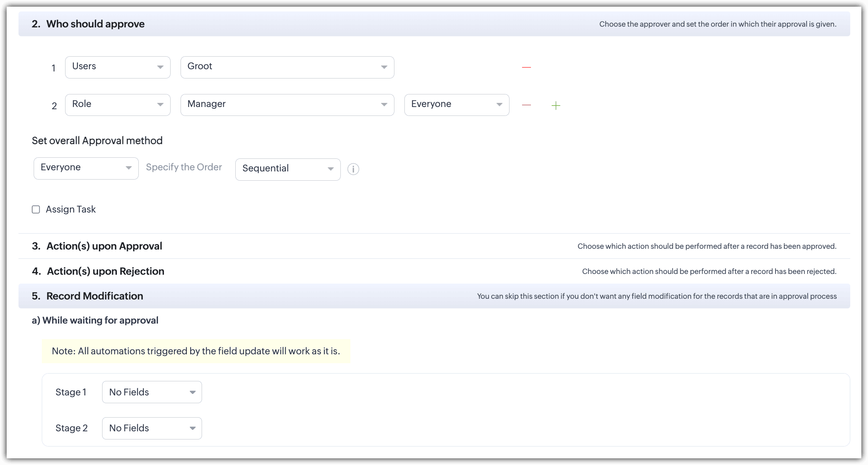The height and width of the screenshot is (465, 868).
Task: Add new approver with green plus
Action: pyautogui.click(x=555, y=106)
